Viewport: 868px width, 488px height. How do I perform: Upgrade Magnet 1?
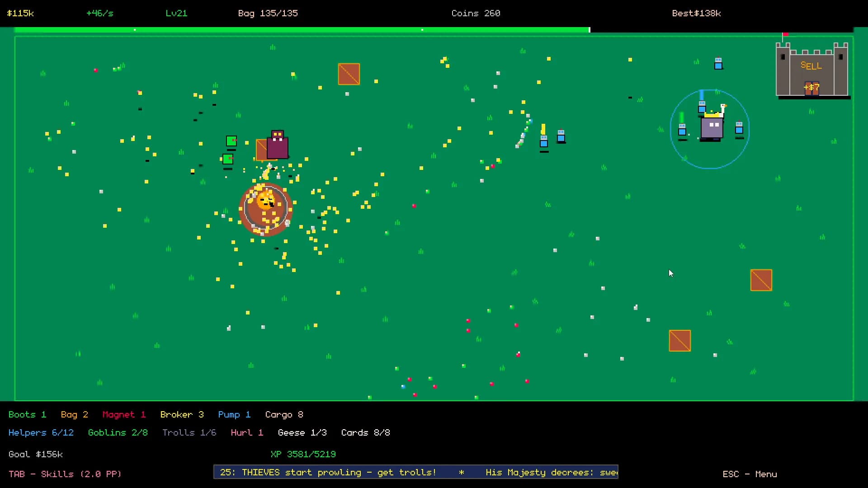[124, 414]
